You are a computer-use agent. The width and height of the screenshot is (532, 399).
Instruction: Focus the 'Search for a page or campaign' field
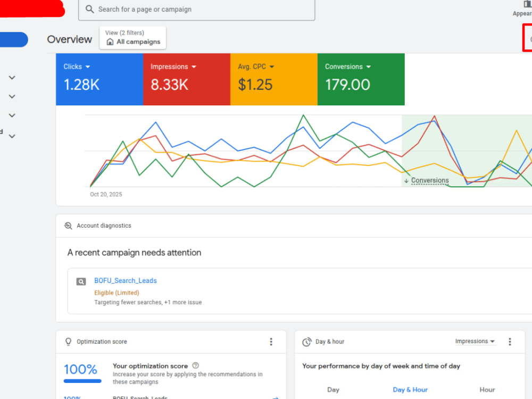point(196,10)
